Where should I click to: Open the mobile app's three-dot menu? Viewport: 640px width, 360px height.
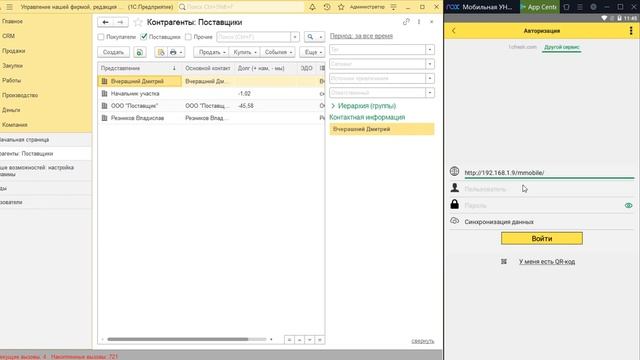631,31
